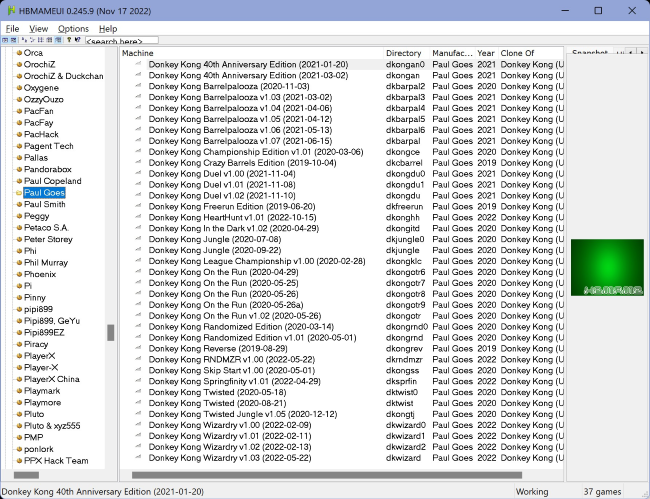
Task: Click the folder tree horizontal scrollbar thumb
Action: [26, 475]
